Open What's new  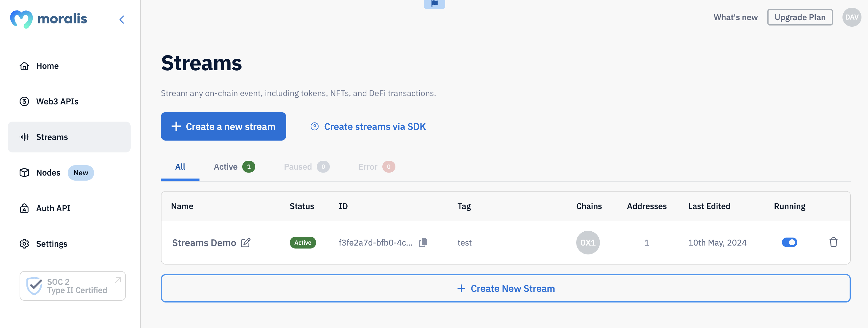tap(735, 17)
